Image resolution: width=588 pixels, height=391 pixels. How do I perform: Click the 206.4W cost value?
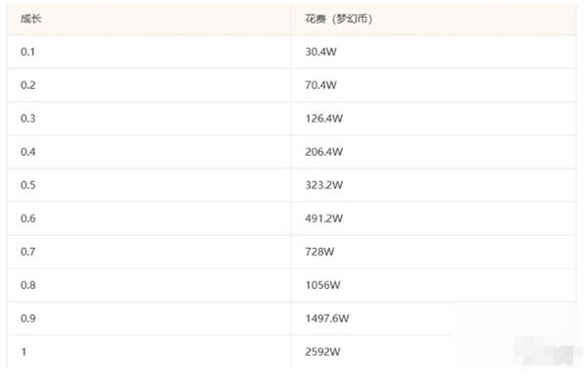(324, 152)
